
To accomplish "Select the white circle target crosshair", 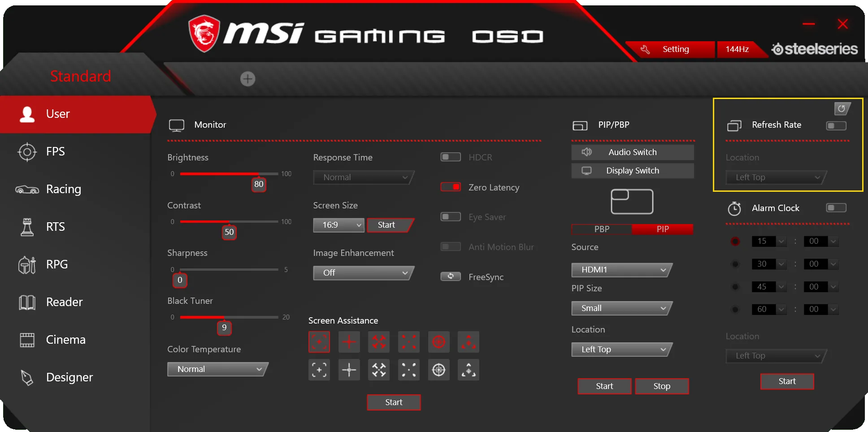I will click(x=439, y=370).
